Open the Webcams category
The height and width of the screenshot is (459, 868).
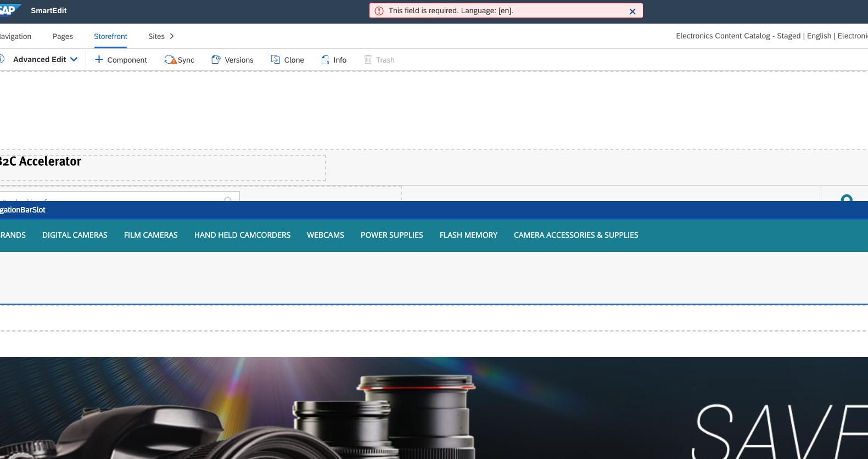[x=326, y=235]
